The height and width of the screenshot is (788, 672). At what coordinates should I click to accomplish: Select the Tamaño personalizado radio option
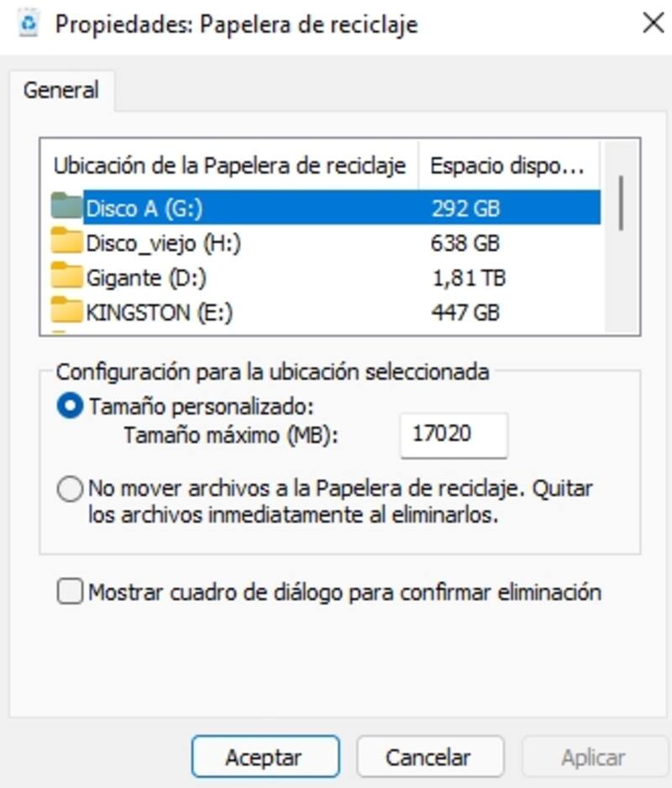click(71, 407)
